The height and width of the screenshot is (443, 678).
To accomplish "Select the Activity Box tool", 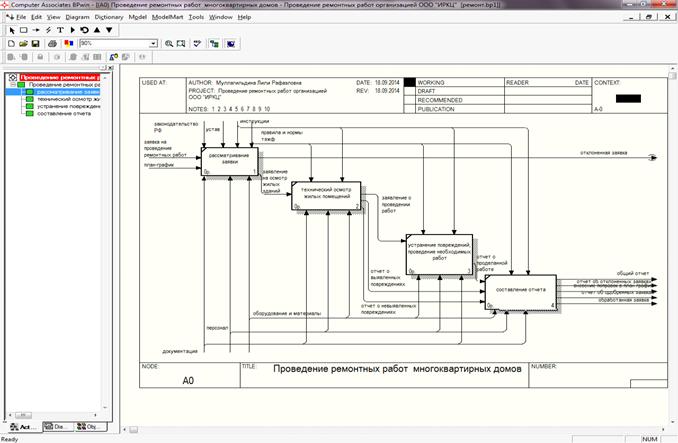I will click(23, 30).
